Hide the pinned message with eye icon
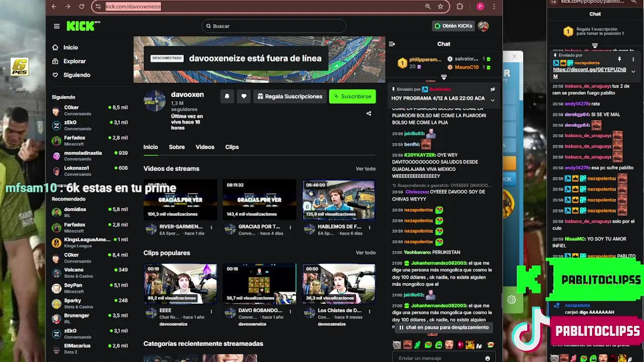644x362 pixels. point(493,89)
